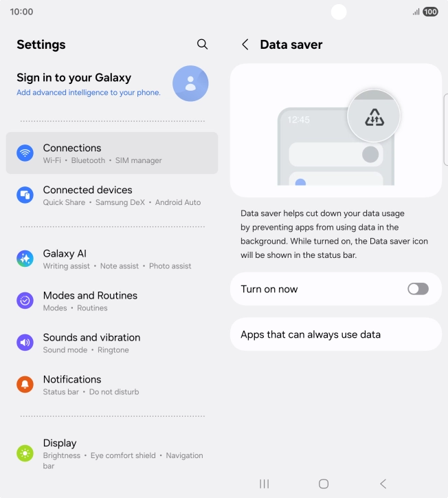Click the Data saver illustration image
Image resolution: width=448 pixels, height=498 pixels.
[336, 131]
